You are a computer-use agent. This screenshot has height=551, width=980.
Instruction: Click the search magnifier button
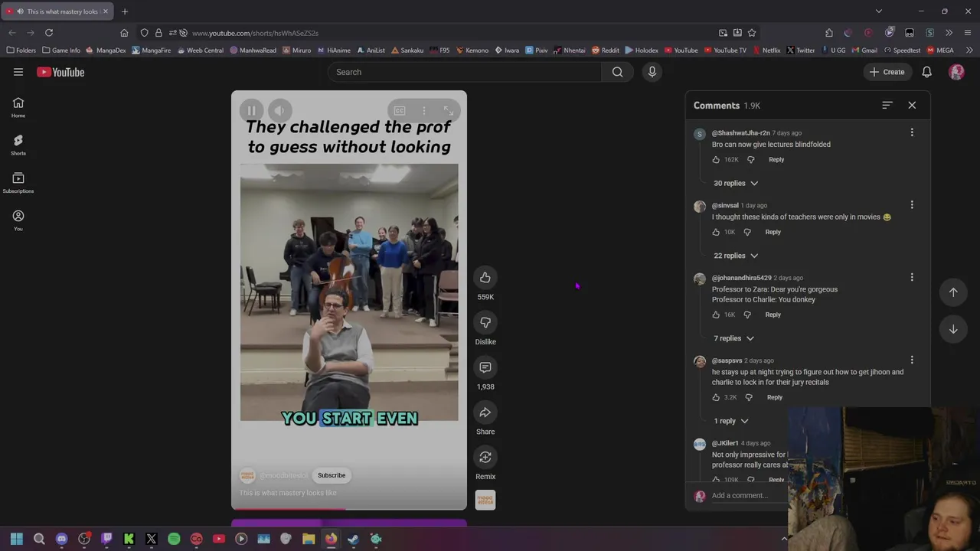[x=617, y=72]
